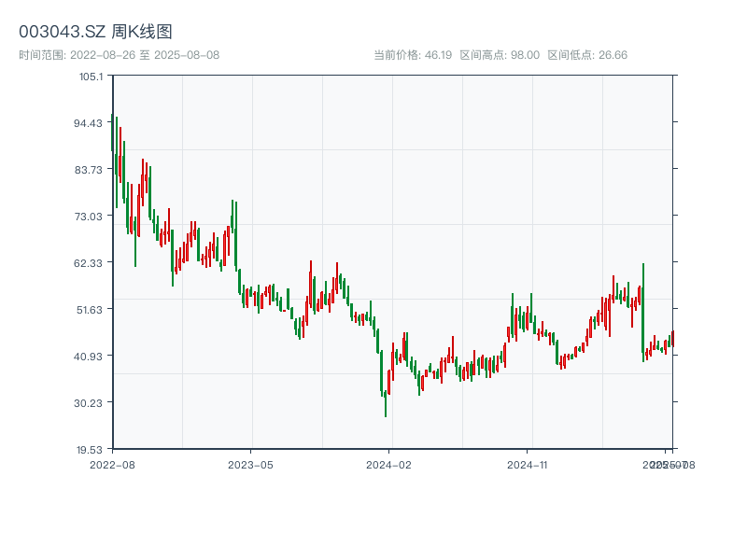Select the 2024-02 x-axis date label
Screen dimensions: 747x560
(x=389, y=464)
